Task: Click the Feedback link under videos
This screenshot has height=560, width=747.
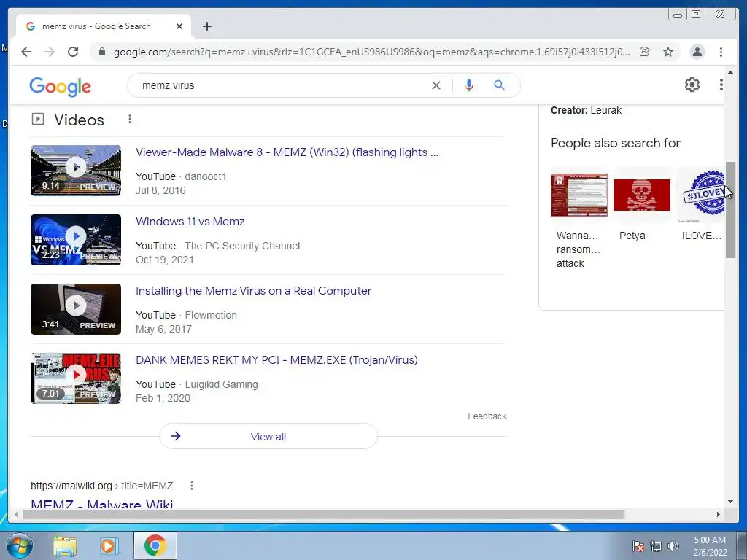Action: point(487,416)
